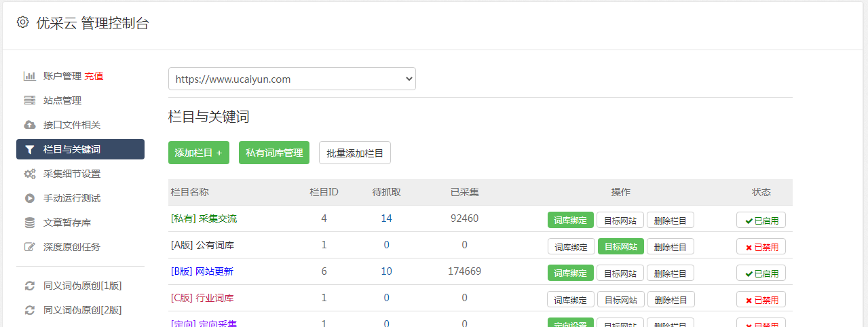Click 删除栏目 for the 网站更新 row
This screenshot has height=327, width=868.
[x=671, y=272]
